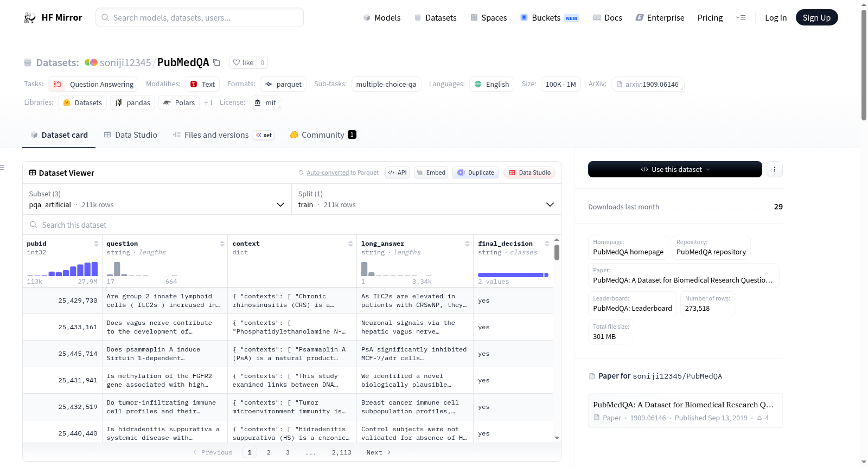Viewport: 868px width, 467px height.
Task: Show the +1 additional libraries
Action: (x=208, y=103)
